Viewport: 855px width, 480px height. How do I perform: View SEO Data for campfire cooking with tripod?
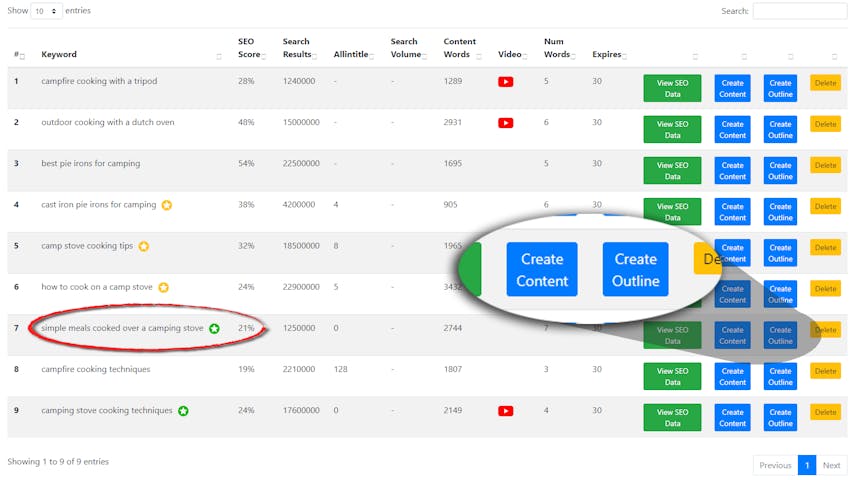pos(672,88)
